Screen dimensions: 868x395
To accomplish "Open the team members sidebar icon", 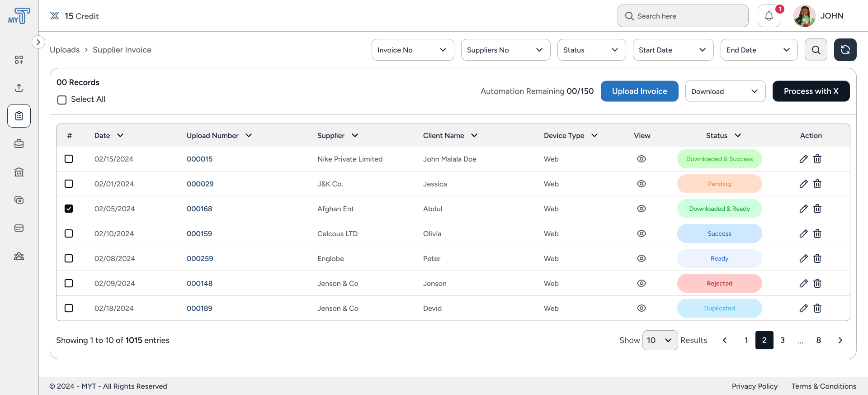I will click(19, 256).
